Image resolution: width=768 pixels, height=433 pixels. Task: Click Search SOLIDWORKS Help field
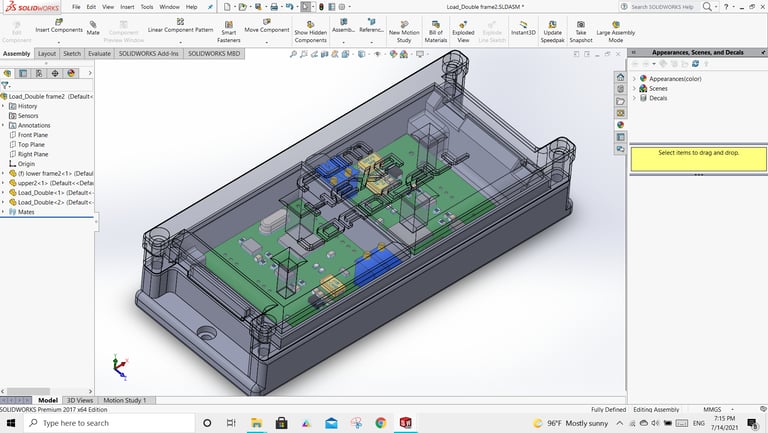click(x=662, y=7)
